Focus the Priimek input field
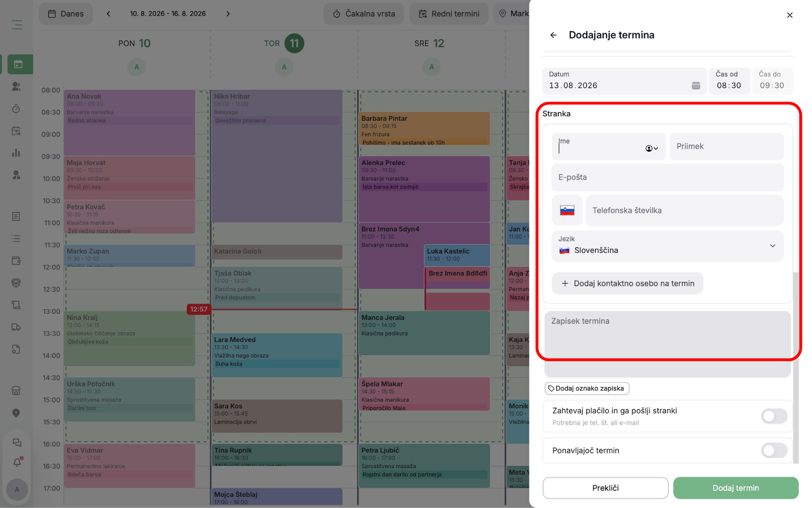The width and height of the screenshot is (812, 508). click(727, 146)
